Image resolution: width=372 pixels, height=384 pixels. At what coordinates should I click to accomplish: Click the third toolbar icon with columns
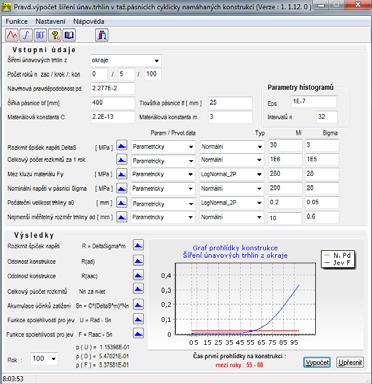pos(41,35)
